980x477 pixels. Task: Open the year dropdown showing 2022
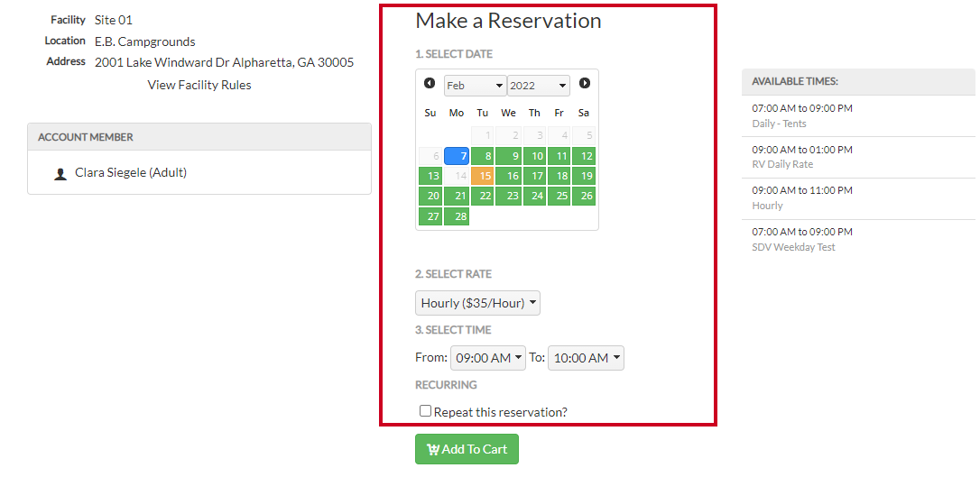point(538,86)
